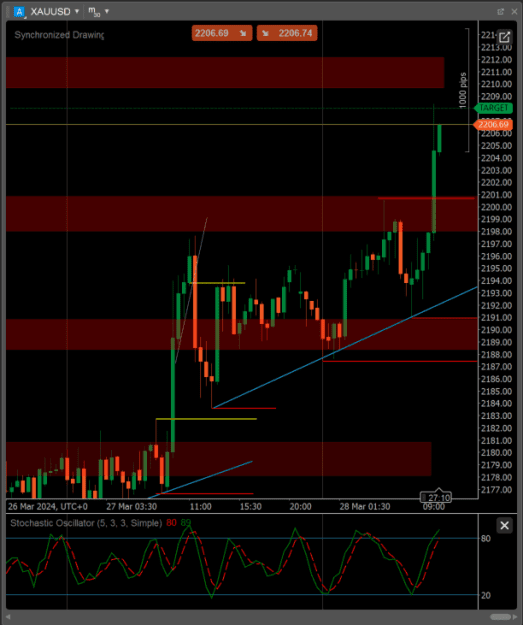
Task: Click the 2206.69 sell quick-trade button
Action: (222, 33)
